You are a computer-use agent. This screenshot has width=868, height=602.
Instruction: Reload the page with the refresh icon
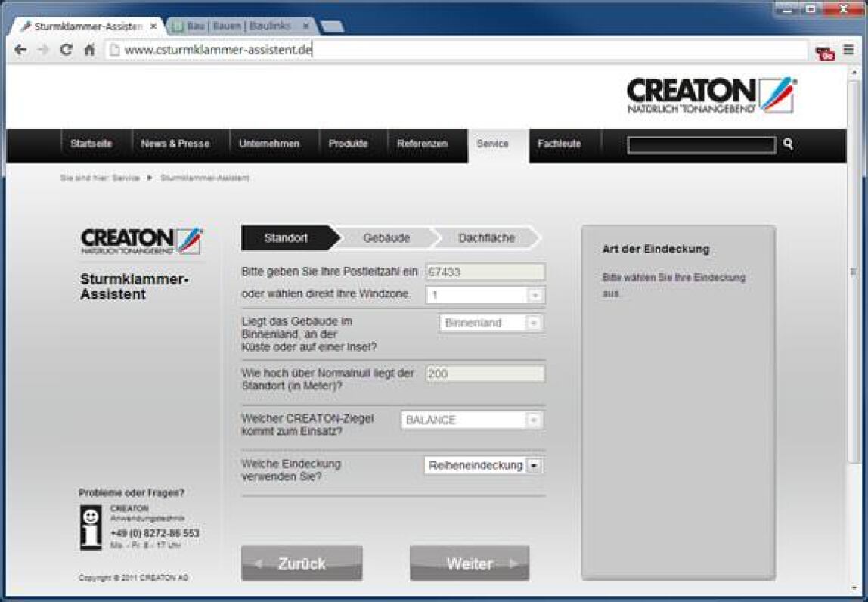tap(67, 50)
